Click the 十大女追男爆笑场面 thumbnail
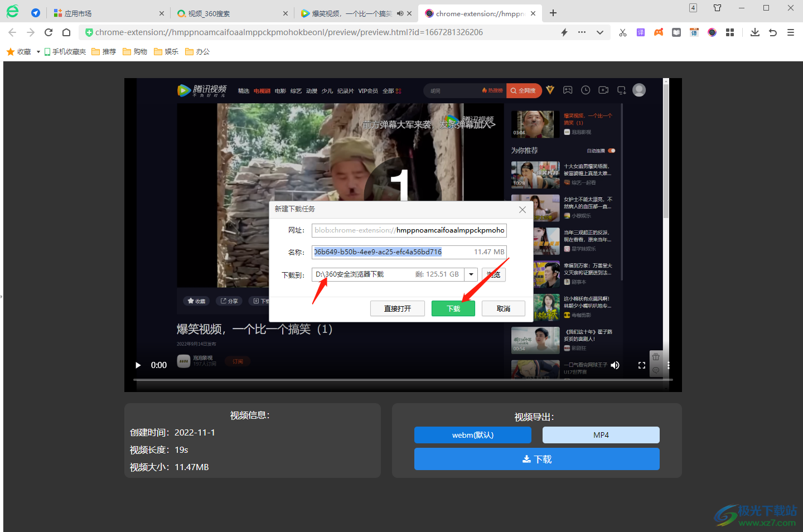 click(535, 175)
